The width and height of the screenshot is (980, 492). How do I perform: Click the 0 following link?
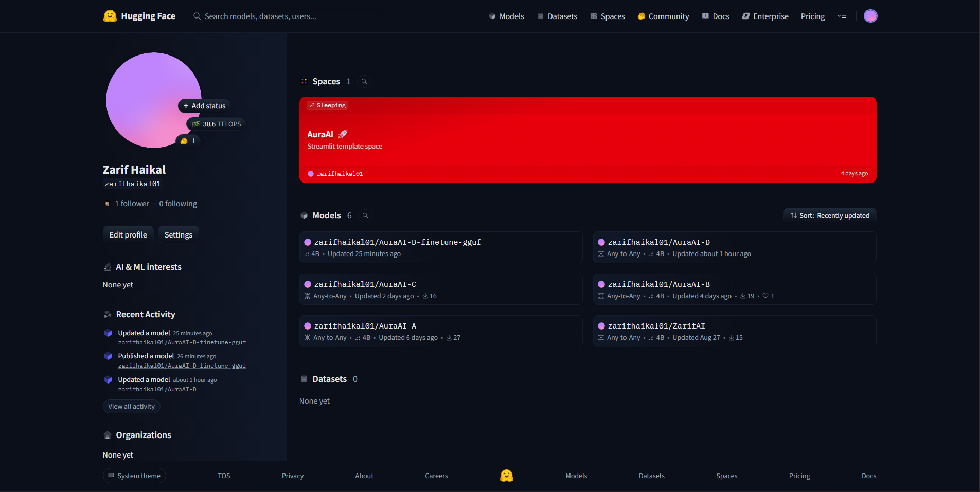(x=178, y=204)
